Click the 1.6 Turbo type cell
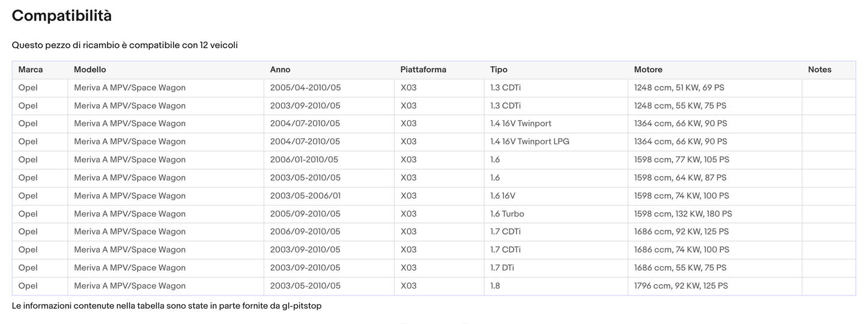This screenshot has height=324, width=868. coord(508,214)
